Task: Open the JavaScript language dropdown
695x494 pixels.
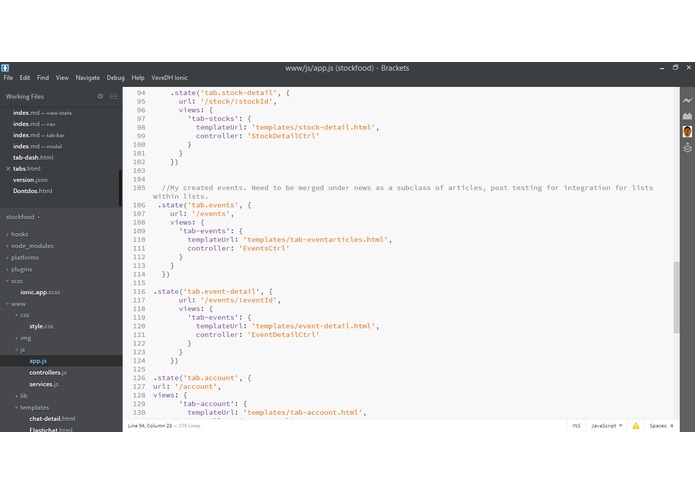Action: pyautogui.click(x=606, y=426)
